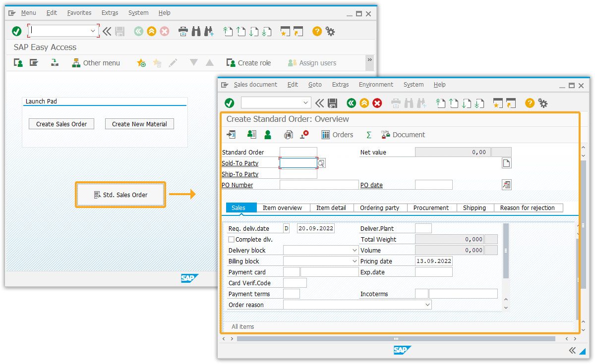The image size is (595, 364).
Task: Click the green Back icon in Sales Order window
Action: click(352, 103)
